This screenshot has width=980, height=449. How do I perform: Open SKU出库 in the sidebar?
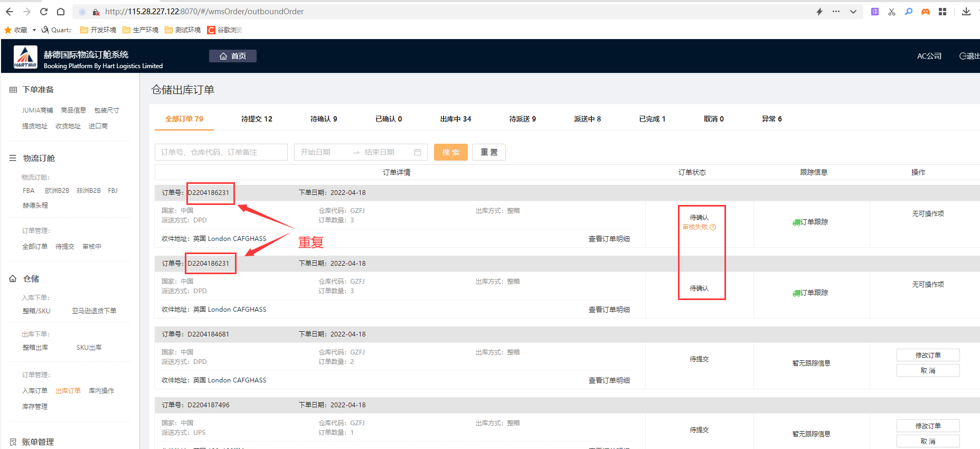tap(89, 348)
